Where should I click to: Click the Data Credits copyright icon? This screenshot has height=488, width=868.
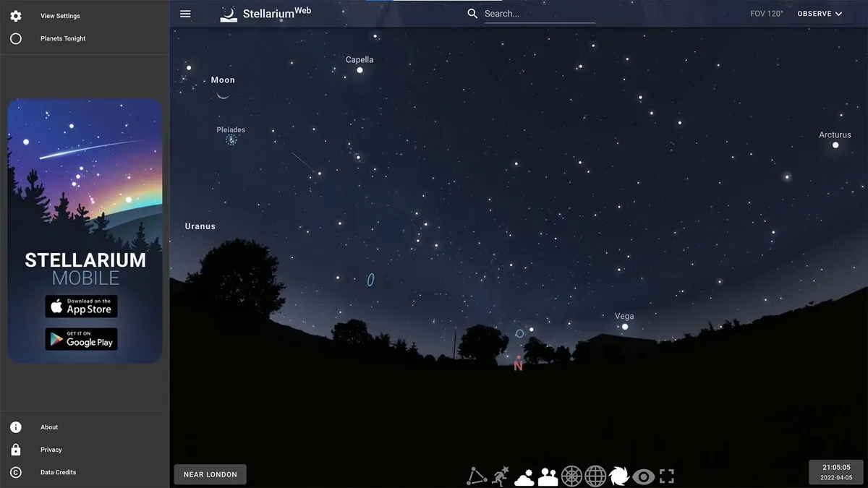[x=16, y=472]
